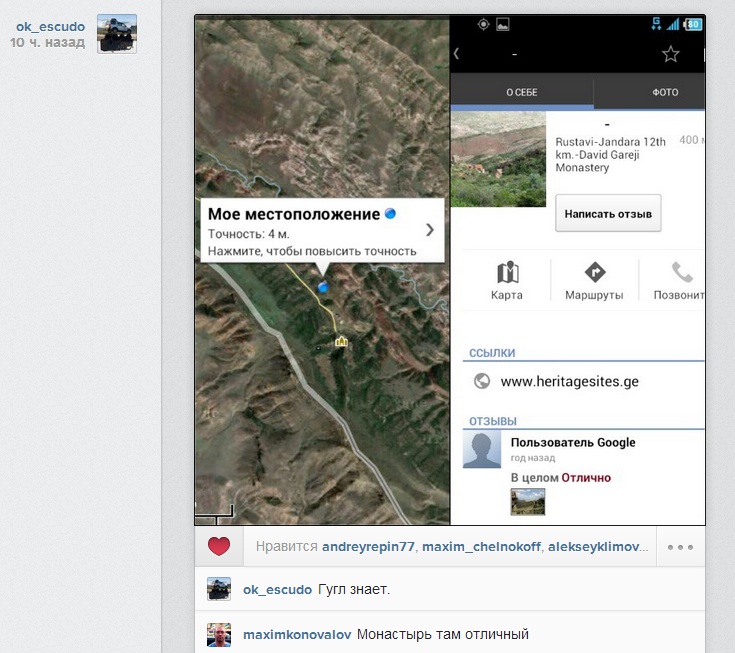Open the www.heritagesites.ge link

pyautogui.click(x=570, y=382)
